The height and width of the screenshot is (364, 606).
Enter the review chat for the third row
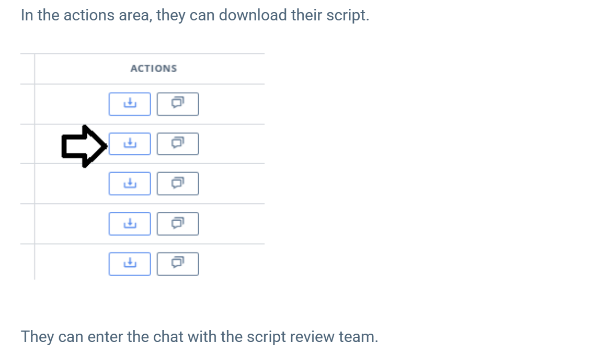(178, 184)
